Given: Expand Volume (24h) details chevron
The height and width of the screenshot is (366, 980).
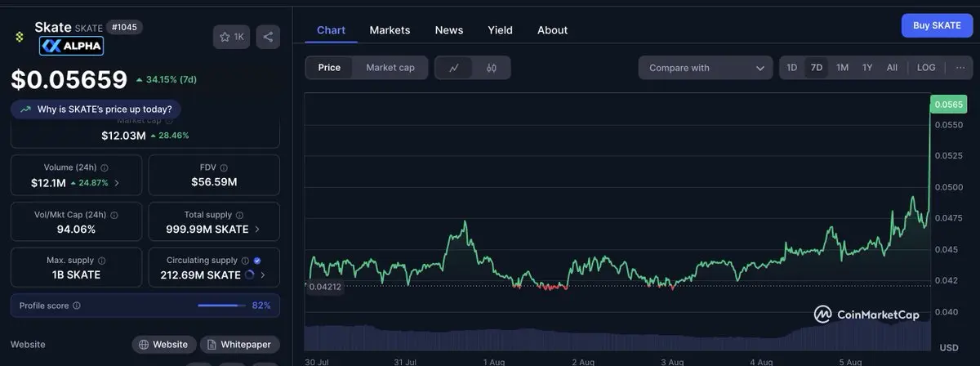Looking at the screenshot, I should coord(117,182).
